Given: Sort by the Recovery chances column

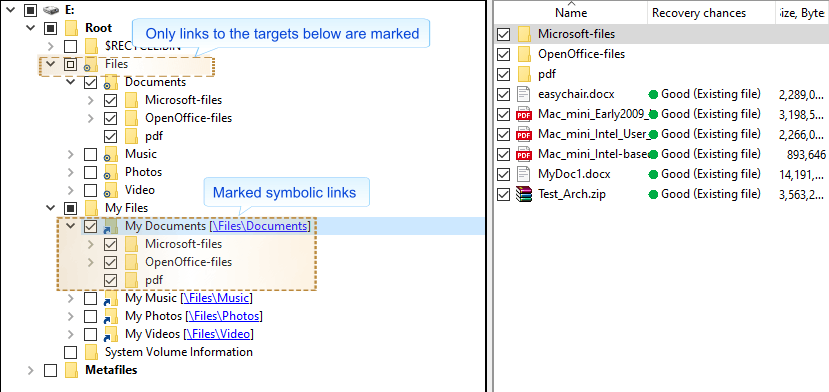Looking at the screenshot, I should pos(698,13).
